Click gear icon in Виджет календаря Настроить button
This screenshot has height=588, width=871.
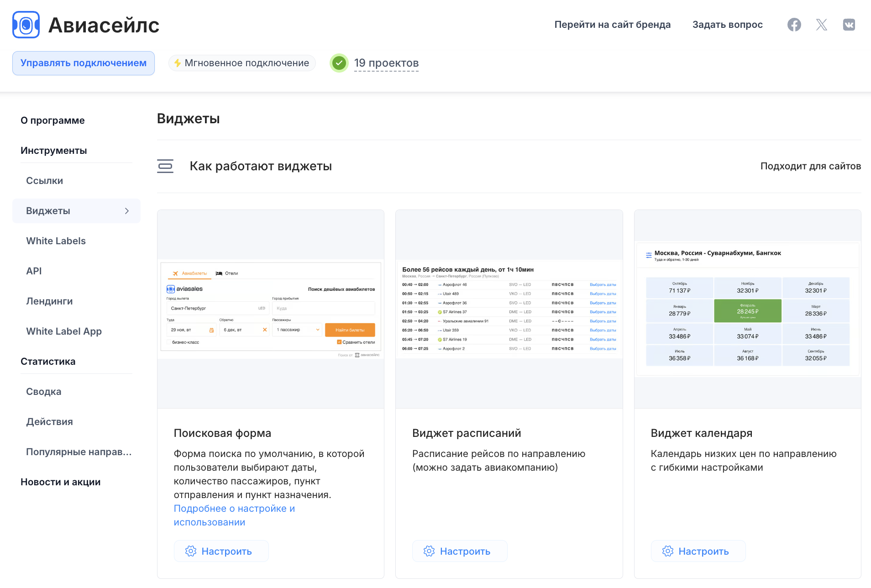[x=668, y=551]
